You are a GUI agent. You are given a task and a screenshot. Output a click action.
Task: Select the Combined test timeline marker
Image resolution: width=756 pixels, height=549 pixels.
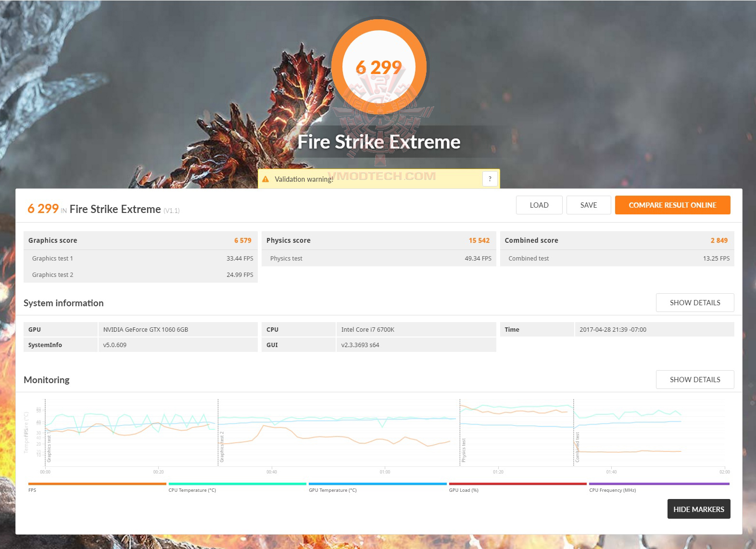click(x=577, y=447)
